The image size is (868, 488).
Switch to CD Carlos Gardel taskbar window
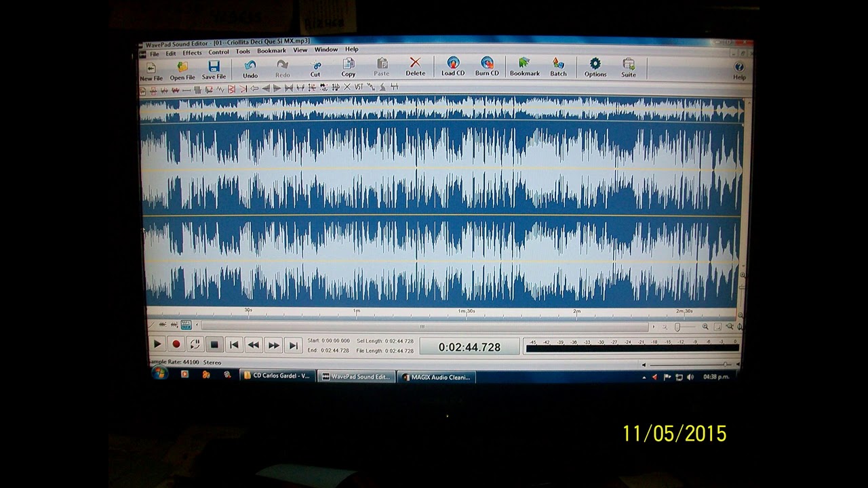pyautogui.click(x=277, y=375)
